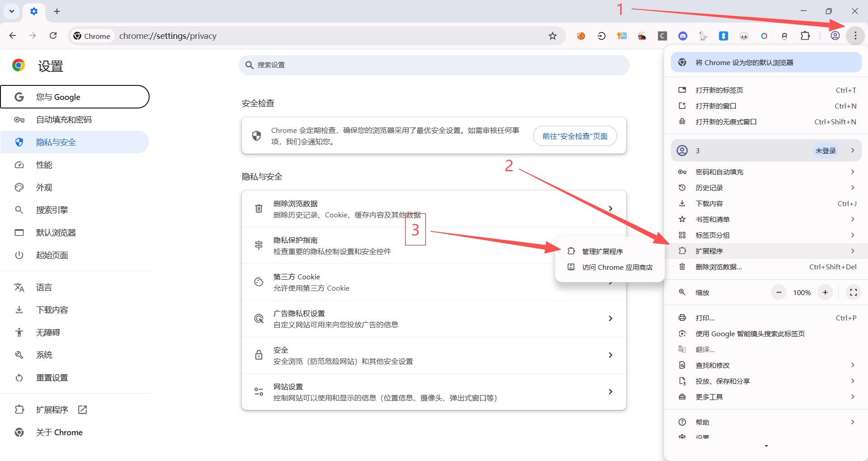
Task: Open the Appearance settings section
Action: click(x=75, y=187)
